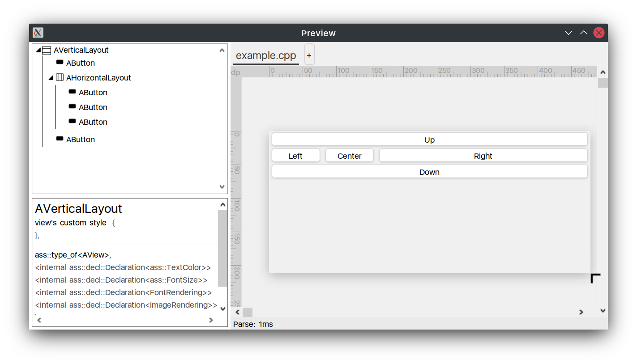The height and width of the screenshot is (364, 637).
Task: Select first AButton under AVerticalLayout
Action: (80, 63)
